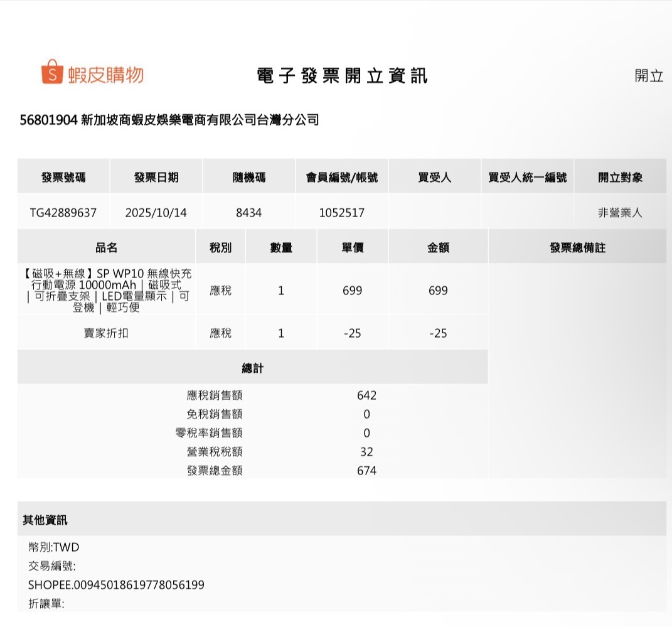Image resolution: width=672 pixels, height=627 pixels.
Task: Select the random code 8434
Action: tap(248, 213)
